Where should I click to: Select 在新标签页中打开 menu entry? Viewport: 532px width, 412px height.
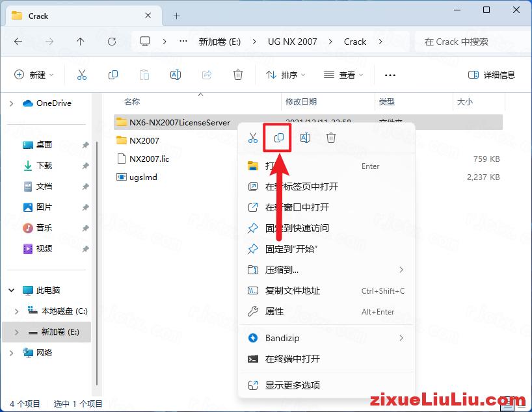point(326,186)
